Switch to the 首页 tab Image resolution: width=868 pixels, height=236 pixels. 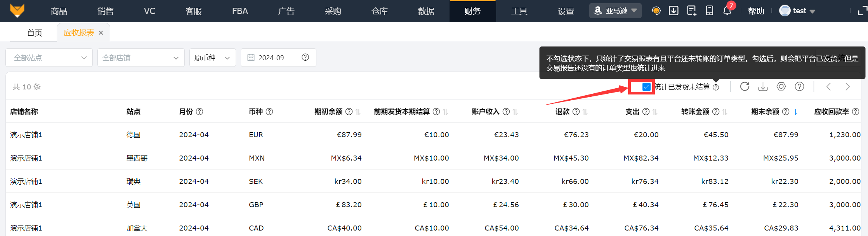click(x=35, y=33)
